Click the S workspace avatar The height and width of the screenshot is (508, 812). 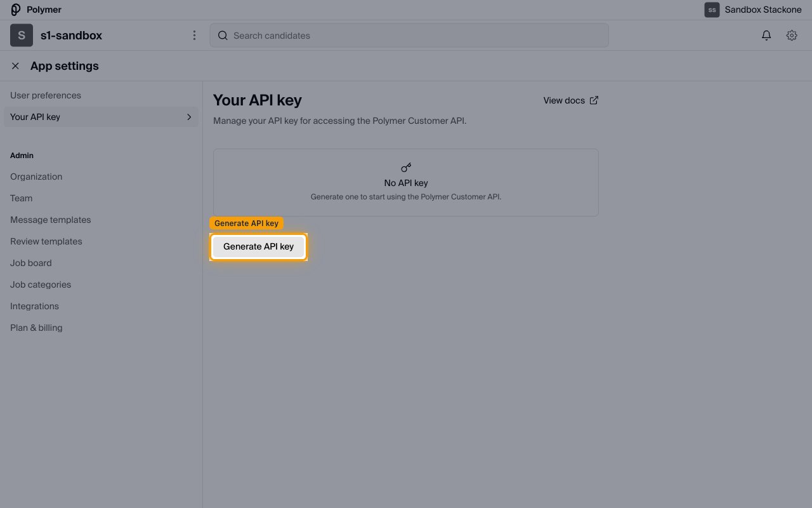(x=22, y=36)
